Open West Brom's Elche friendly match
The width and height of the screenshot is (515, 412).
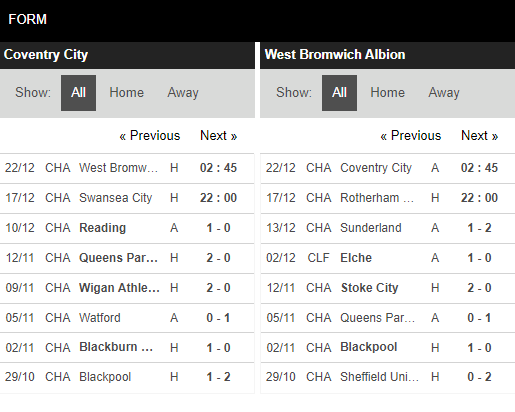(x=388, y=258)
